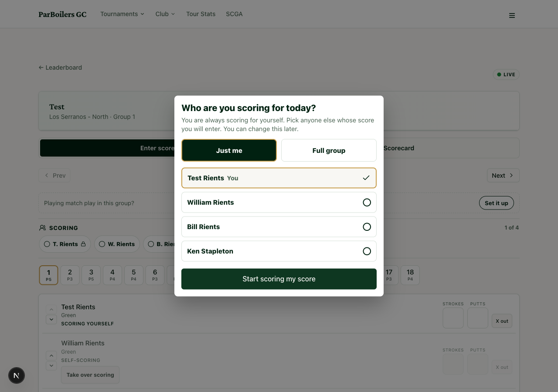Jump to hole 18 in hole selector
This screenshot has height=392, width=558.
pos(410,275)
